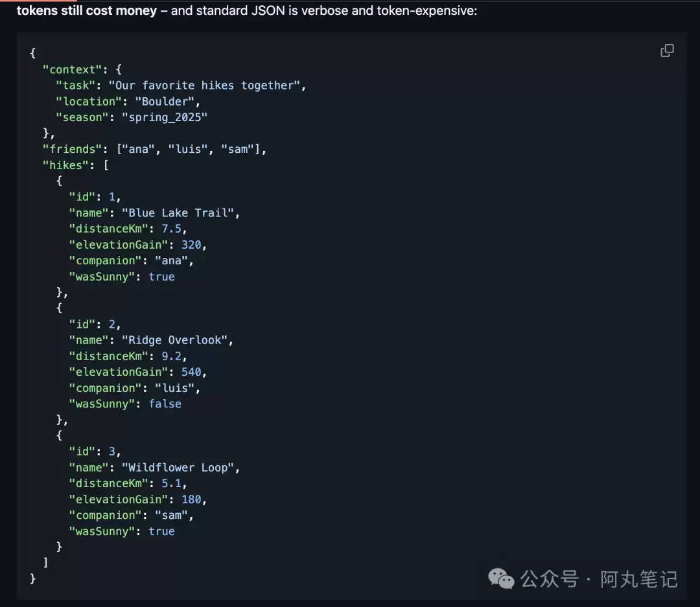This screenshot has width=700, height=607.
Task: Click the 320 elevationGain value
Action: (194, 244)
